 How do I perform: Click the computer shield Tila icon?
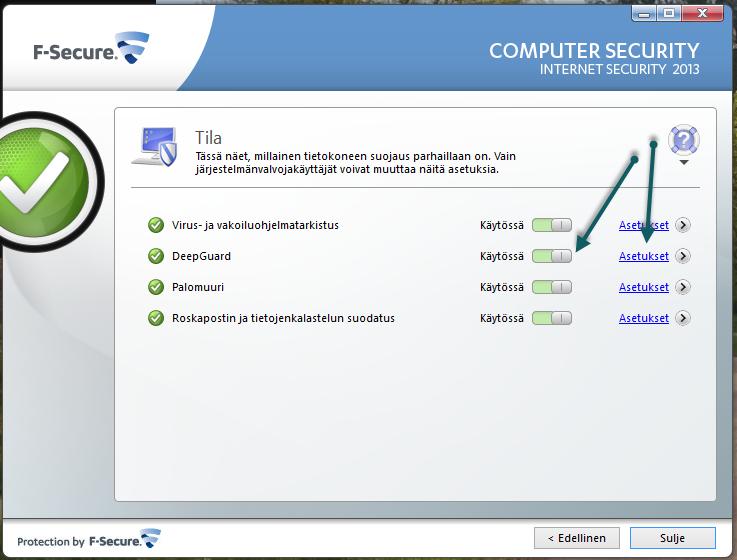(155, 146)
